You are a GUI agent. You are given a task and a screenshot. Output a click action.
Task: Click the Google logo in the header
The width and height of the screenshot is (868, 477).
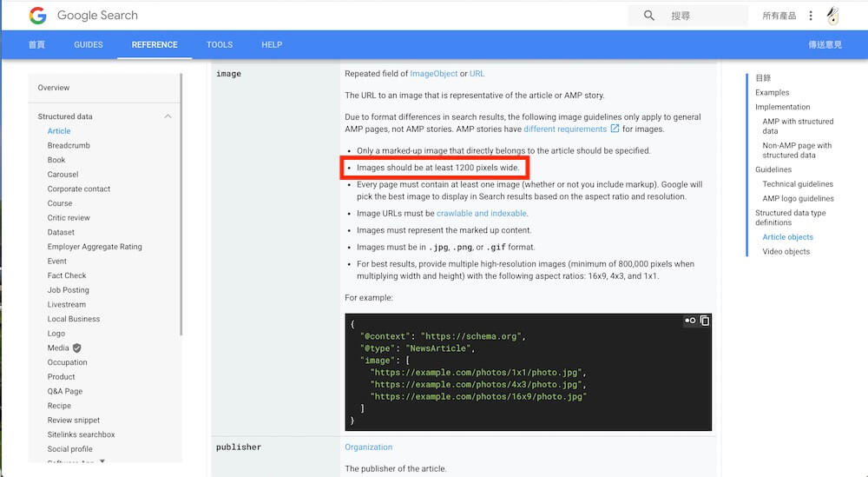37,16
